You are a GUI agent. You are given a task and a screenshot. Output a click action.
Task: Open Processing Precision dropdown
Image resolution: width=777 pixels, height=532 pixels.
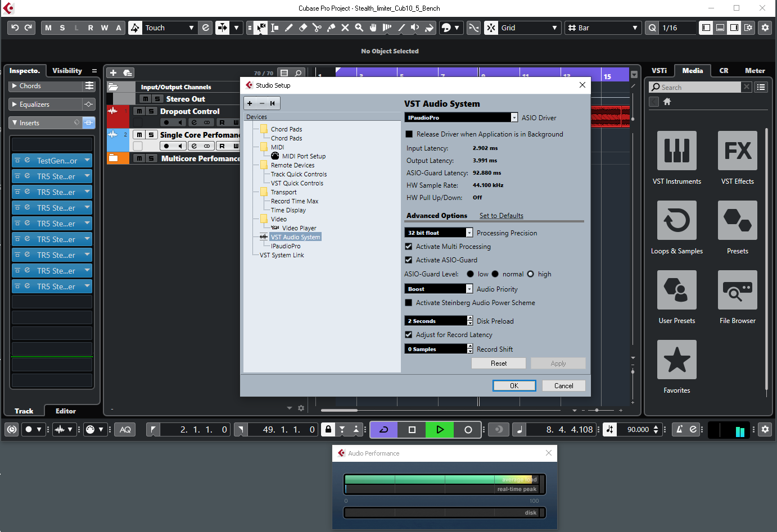click(x=439, y=233)
